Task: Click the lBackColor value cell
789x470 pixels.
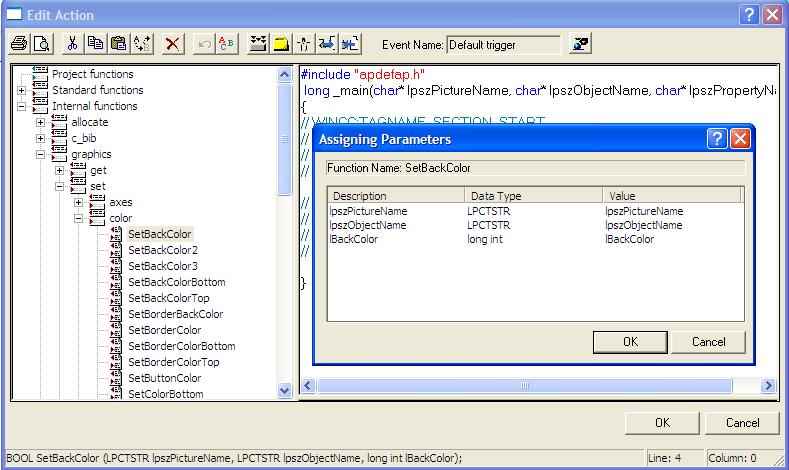Action: tap(629, 239)
